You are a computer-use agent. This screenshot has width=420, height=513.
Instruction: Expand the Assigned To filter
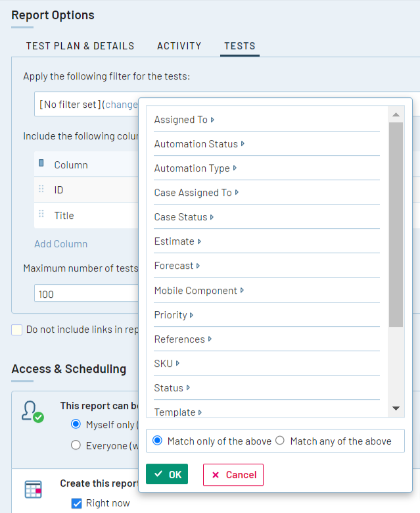tap(184, 120)
